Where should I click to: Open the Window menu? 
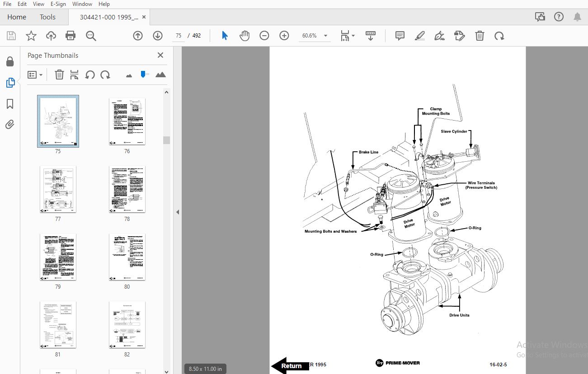tap(82, 4)
